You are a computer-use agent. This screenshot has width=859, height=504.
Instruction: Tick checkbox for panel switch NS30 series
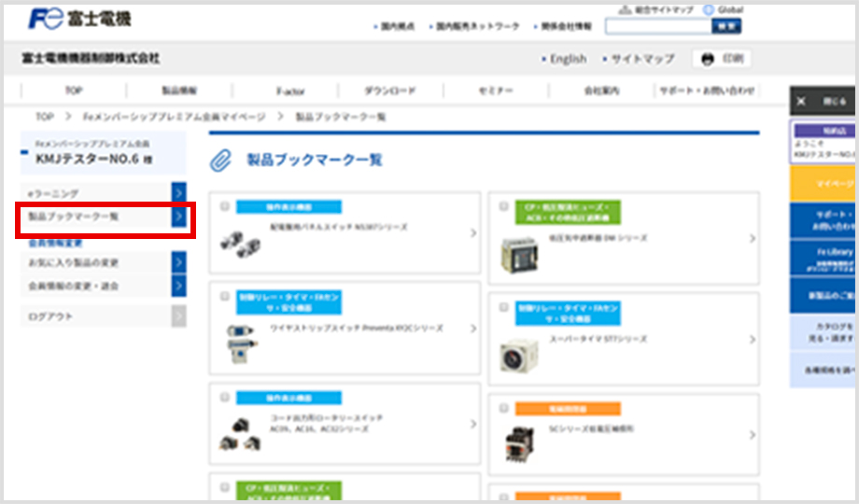click(x=225, y=206)
